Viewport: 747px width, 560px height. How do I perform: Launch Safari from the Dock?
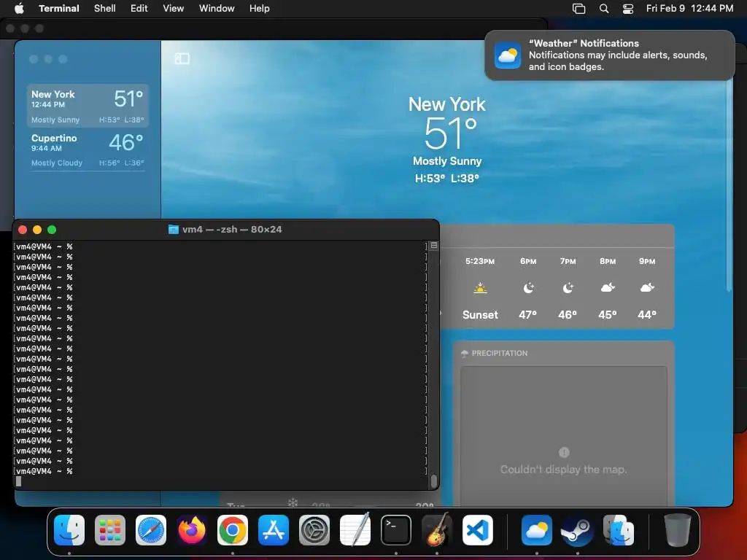151,530
